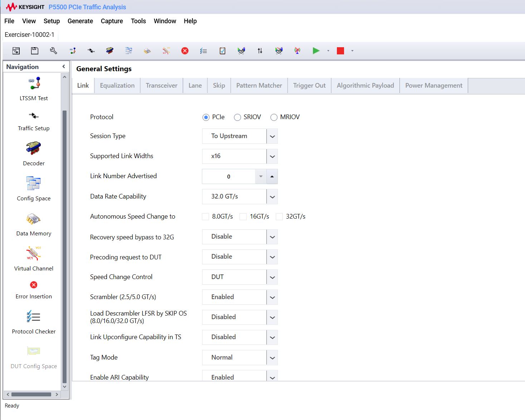This screenshot has width=525, height=420.
Task: Click the antenna signal toolbar icon
Action: point(297,51)
